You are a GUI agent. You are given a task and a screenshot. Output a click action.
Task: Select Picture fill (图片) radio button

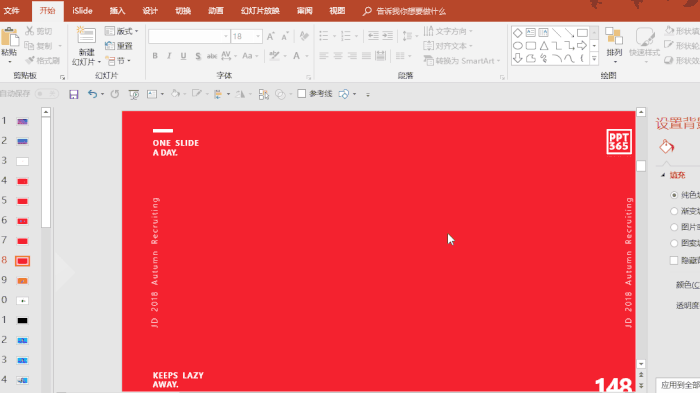(674, 227)
